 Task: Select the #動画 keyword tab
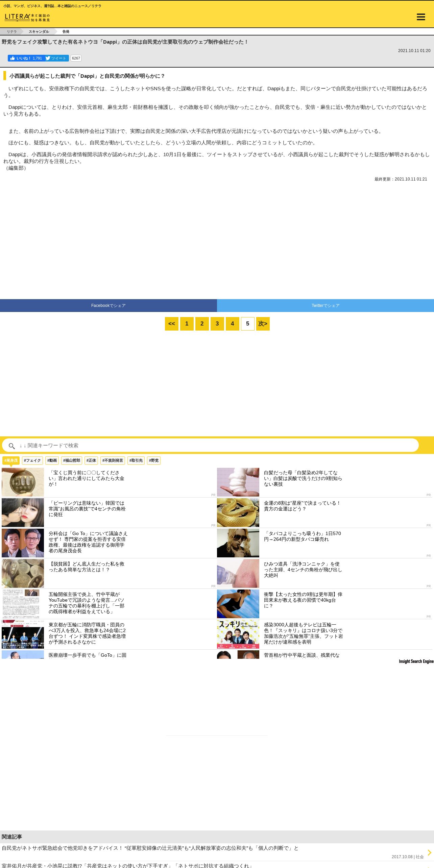[x=52, y=460]
